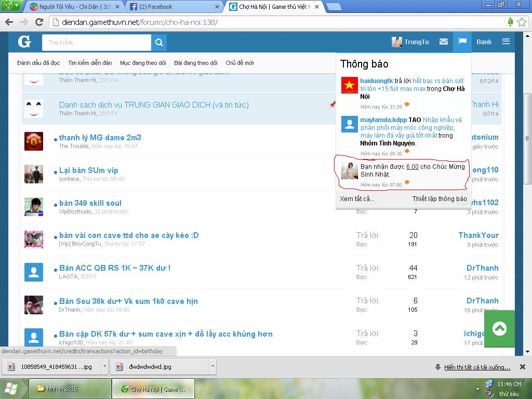Click LAOTA's default blue avatar
Screen dimensions: 532x399
34,272
